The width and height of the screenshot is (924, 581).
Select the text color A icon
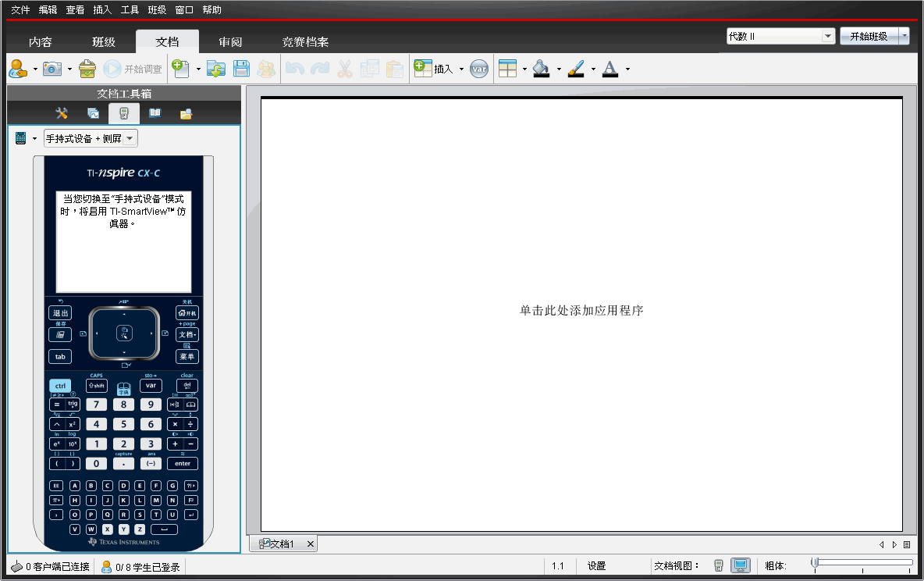pyautogui.click(x=609, y=69)
